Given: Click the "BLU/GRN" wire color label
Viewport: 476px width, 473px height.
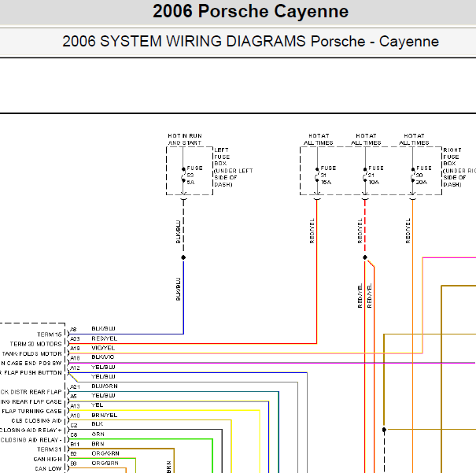Looking at the screenshot, I should [105, 386].
